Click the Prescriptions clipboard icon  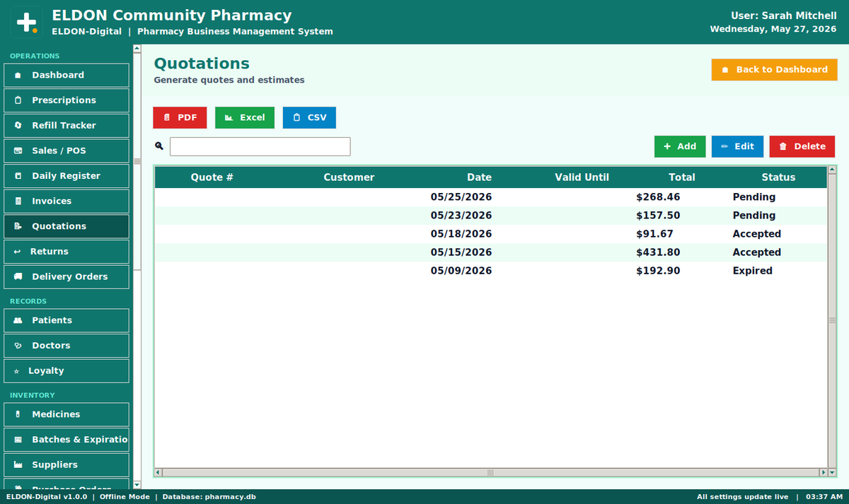[18, 100]
